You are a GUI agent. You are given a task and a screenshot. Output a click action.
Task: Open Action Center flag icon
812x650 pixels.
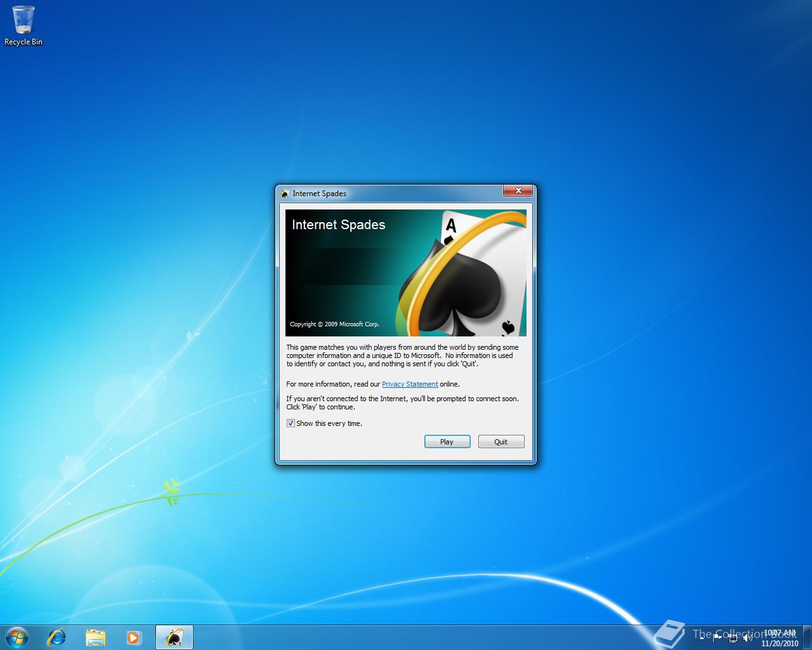(717, 637)
